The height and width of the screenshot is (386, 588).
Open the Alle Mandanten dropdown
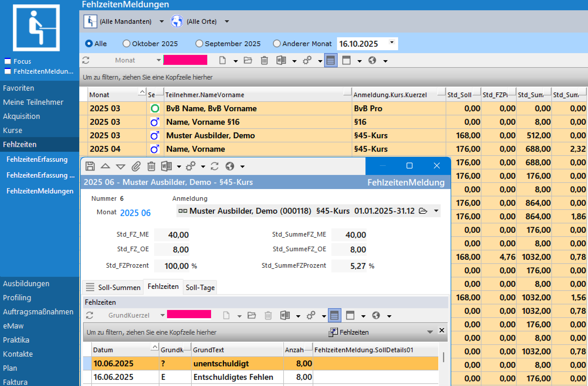click(x=161, y=21)
